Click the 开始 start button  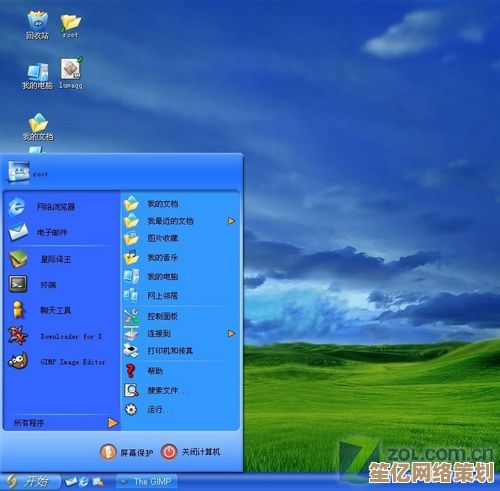point(30,481)
